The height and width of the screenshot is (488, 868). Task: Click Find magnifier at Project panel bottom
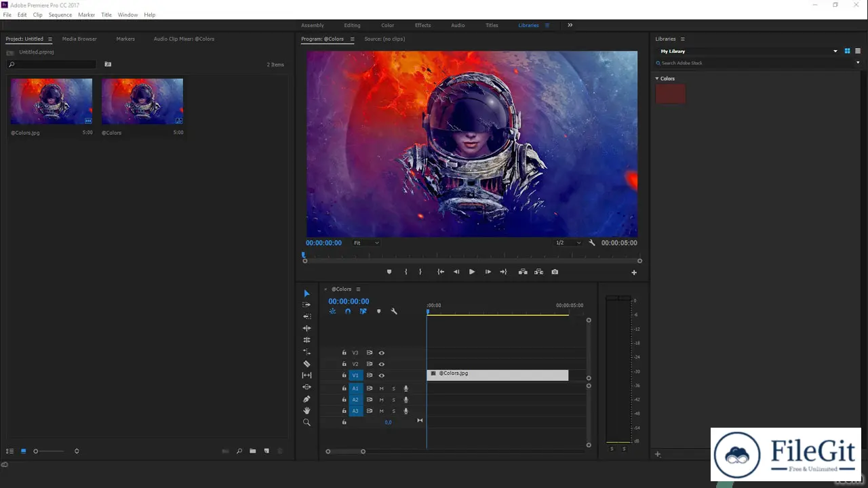point(239,451)
